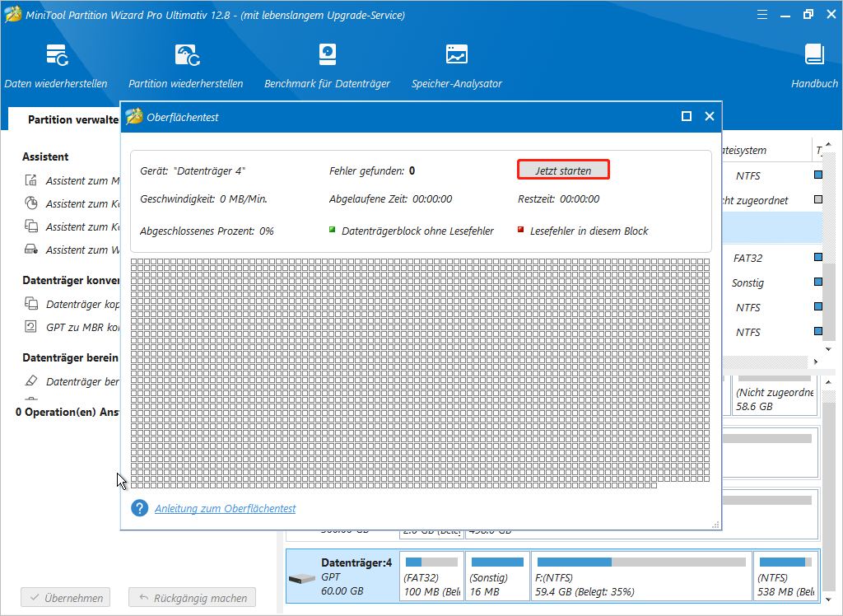This screenshot has height=616, width=843.
Task: Open the Speicher-Analysator tool
Action: pyautogui.click(x=457, y=67)
